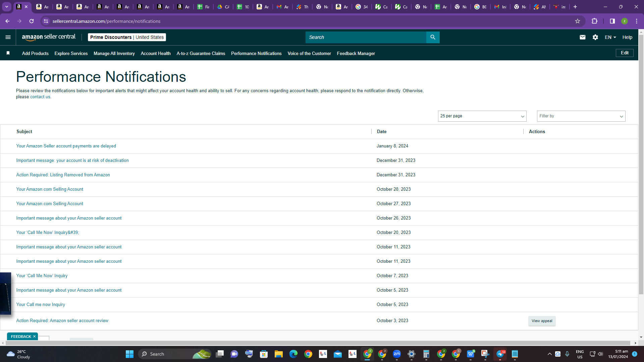Open A-to-z Guarantee Claims
Screen dimensions: 644x362
click(x=201, y=53)
